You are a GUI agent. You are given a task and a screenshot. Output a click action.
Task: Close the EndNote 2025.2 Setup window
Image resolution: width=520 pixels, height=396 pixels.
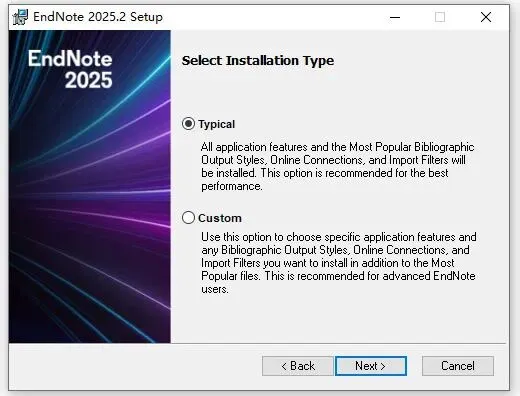point(486,17)
